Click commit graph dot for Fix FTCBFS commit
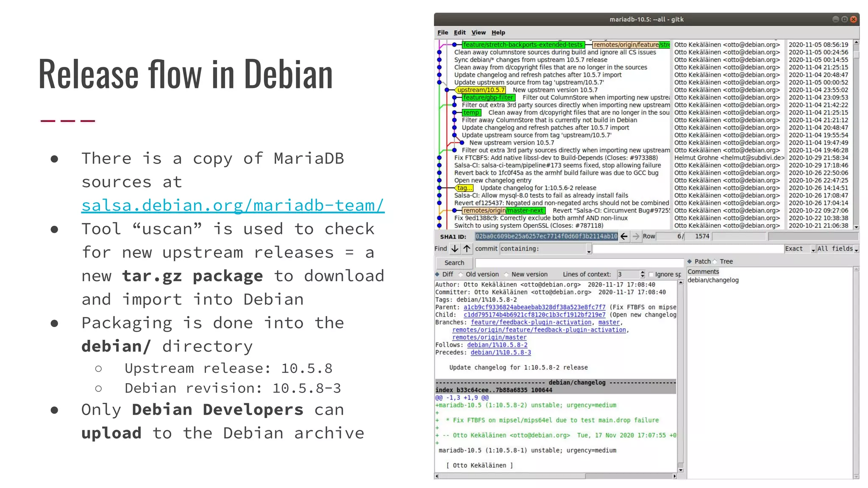Viewport: 868px width, 488px height. pos(440,158)
